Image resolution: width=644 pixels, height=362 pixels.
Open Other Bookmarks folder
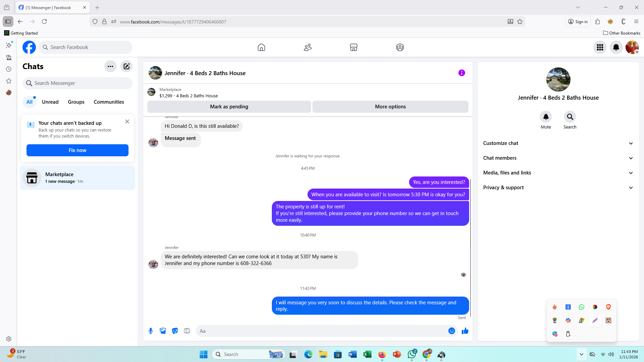[x=622, y=33]
